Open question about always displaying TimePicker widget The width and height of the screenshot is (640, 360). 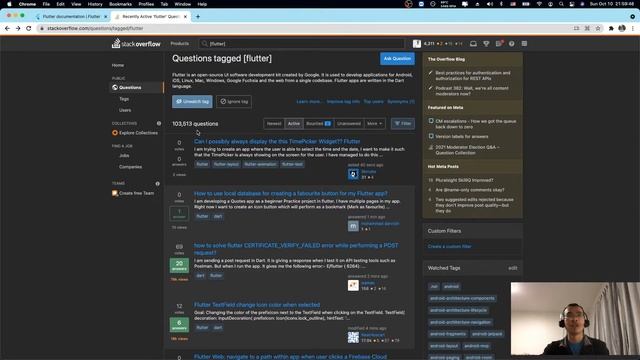click(277, 141)
